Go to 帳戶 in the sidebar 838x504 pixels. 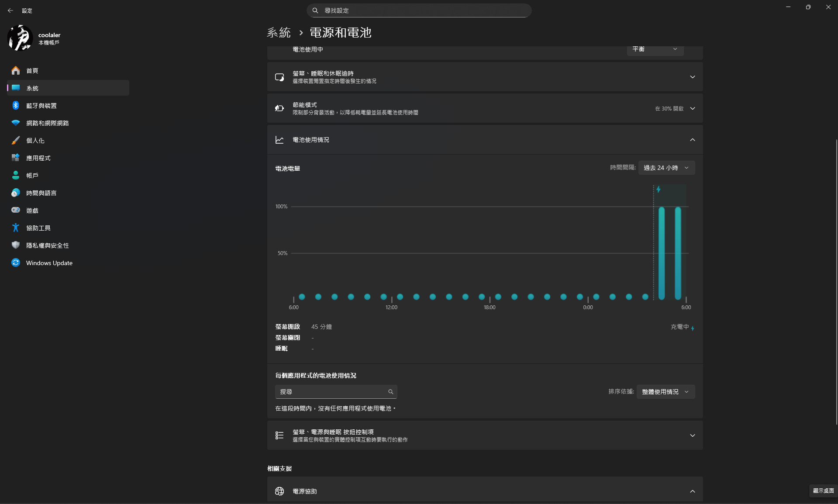pyautogui.click(x=32, y=176)
